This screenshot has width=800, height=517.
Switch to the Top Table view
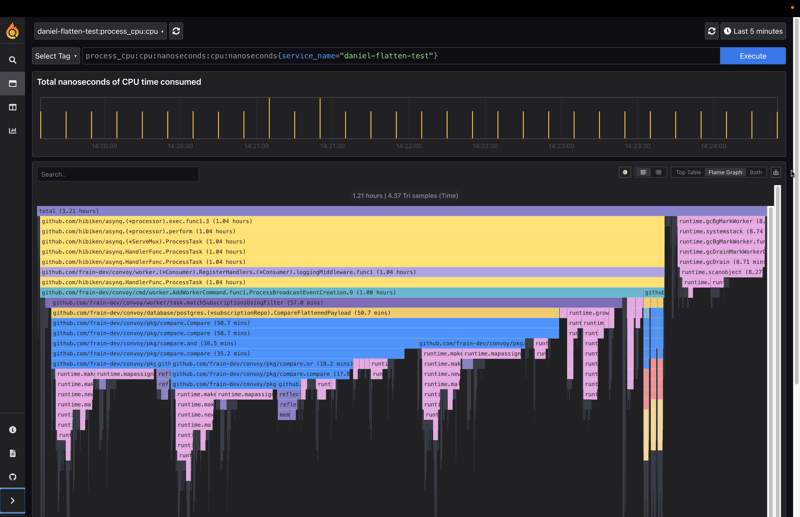688,172
